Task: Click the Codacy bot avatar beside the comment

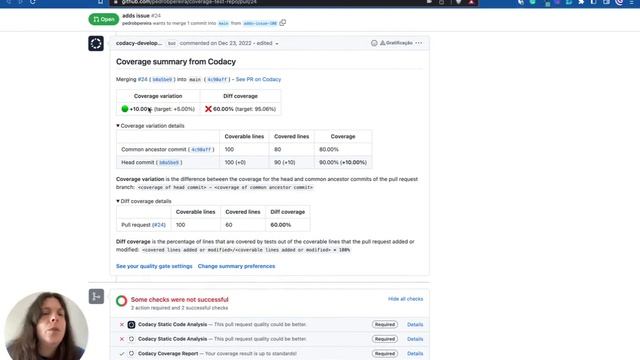Action: pos(96,43)
